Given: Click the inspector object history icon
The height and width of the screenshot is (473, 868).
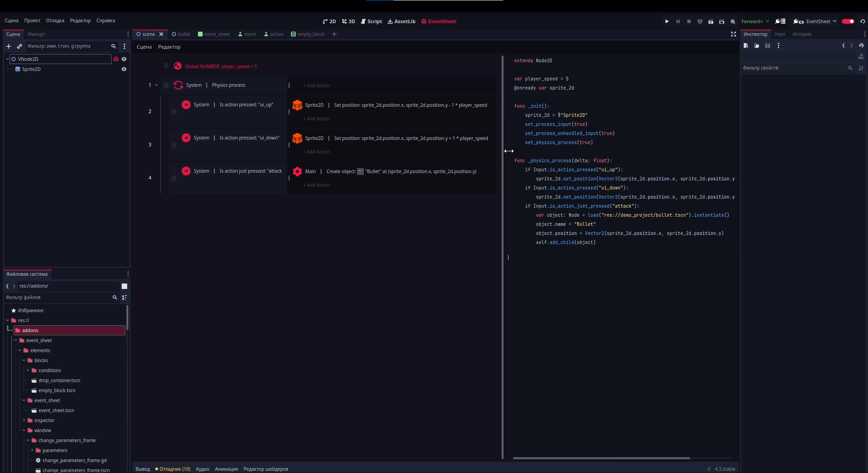Looking at the screenshot, I should (861, 45).
